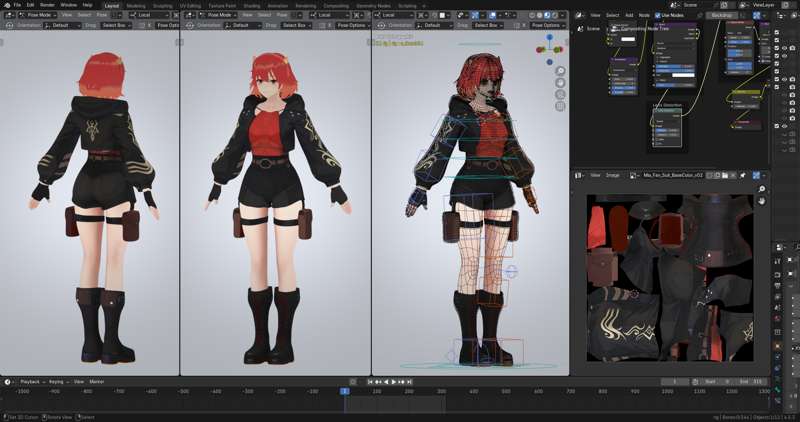Open the Help menu
This screenshot has width=800, height=422.
tap(88, 5)
